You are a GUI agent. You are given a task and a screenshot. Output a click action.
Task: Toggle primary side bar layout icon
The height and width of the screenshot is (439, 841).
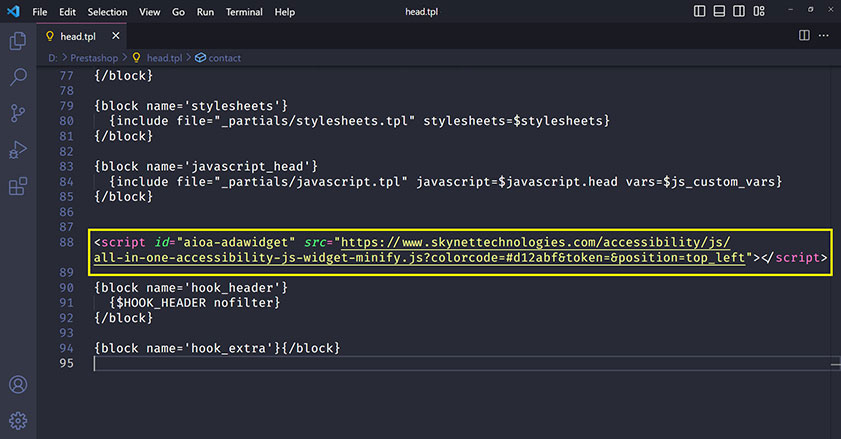pos(699,11)
